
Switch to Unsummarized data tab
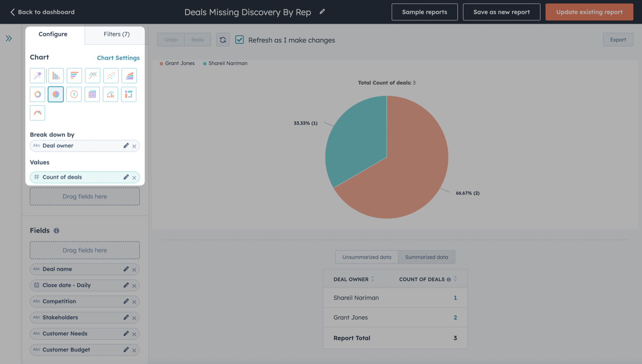pos(367,257)
